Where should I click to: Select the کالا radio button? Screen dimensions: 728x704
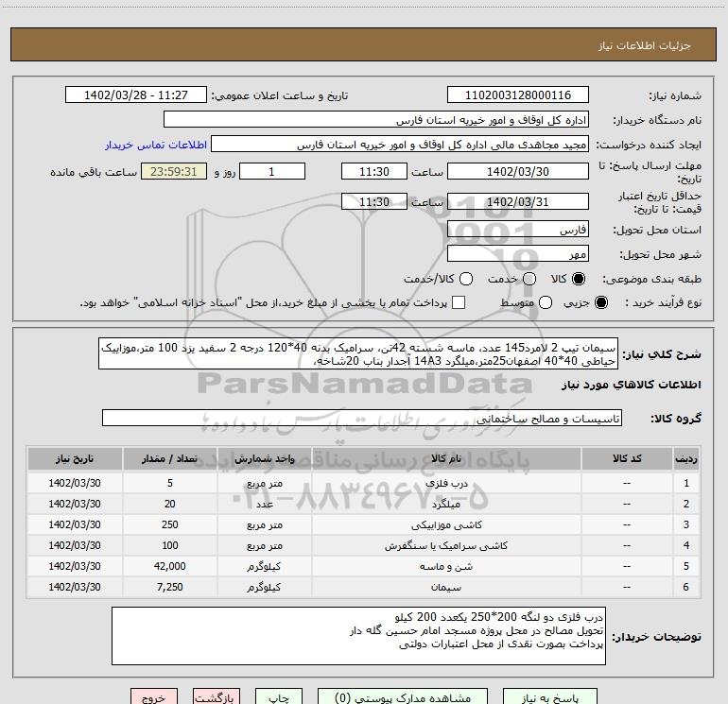click(x=579, y=279)
